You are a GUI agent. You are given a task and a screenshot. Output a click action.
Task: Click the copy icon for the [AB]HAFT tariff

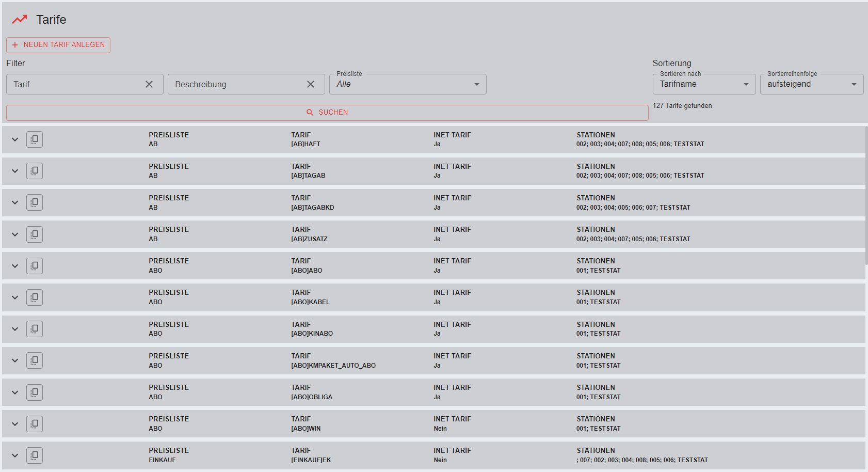click(35, 139)
